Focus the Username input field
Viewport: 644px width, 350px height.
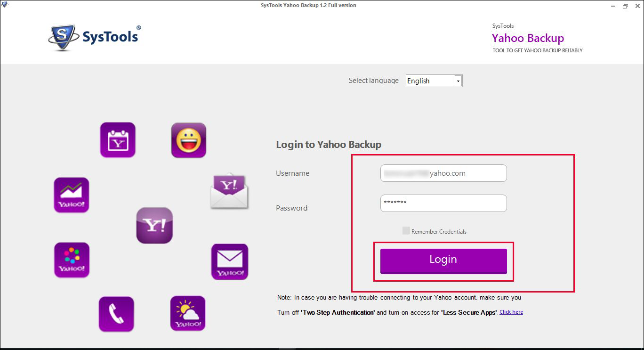tap(443, 173)
